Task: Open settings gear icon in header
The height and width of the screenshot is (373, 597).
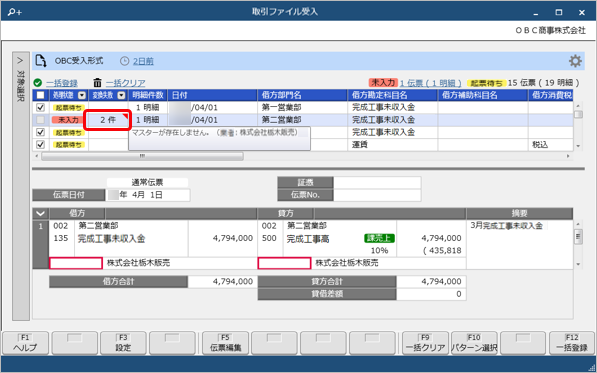Action: point(575,61)
